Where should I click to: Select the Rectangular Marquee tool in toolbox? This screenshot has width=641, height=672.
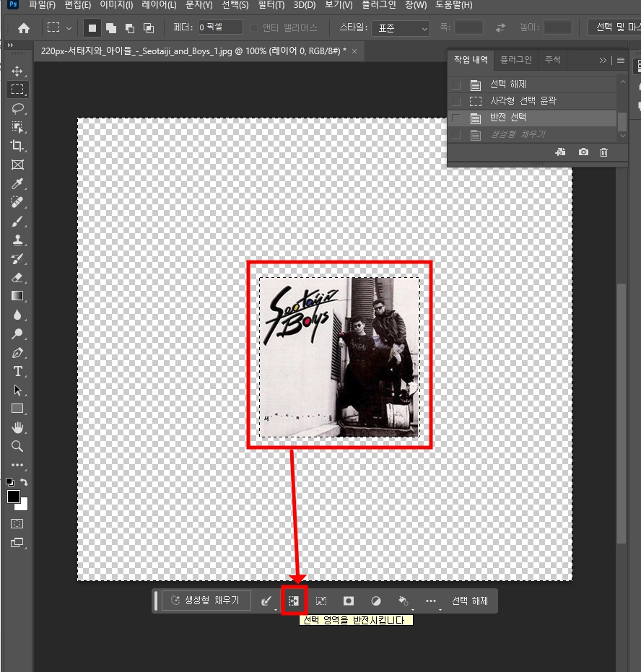pyautogui.click(x=17, y=90)
